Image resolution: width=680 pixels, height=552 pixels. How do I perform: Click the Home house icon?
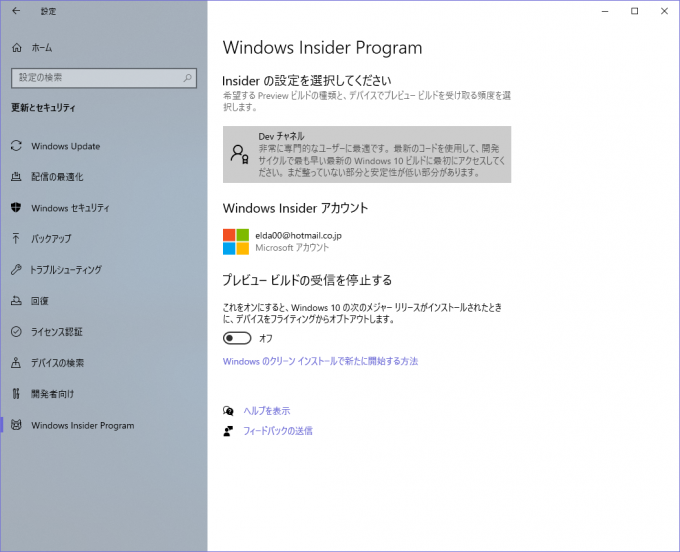tap(16, 48)
